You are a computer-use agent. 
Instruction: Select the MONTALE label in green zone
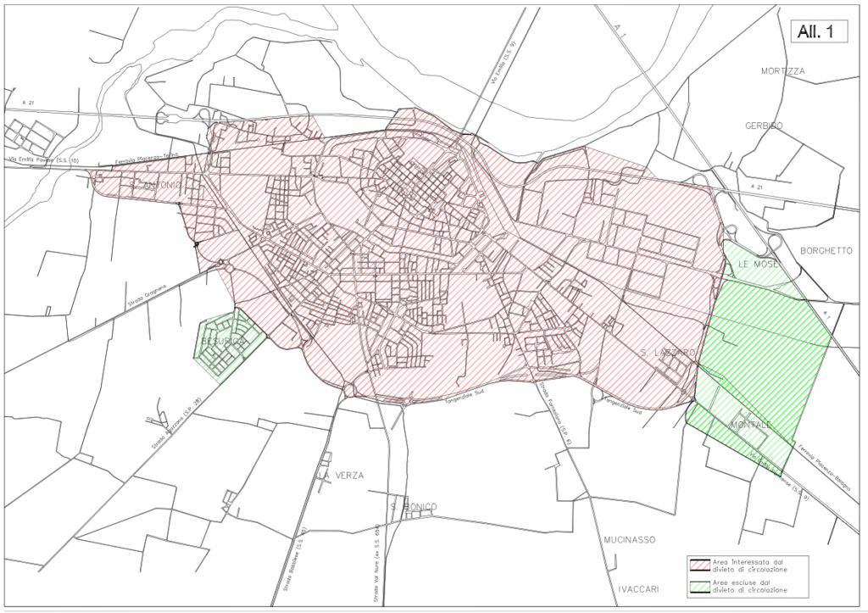[x=749, y=424]
